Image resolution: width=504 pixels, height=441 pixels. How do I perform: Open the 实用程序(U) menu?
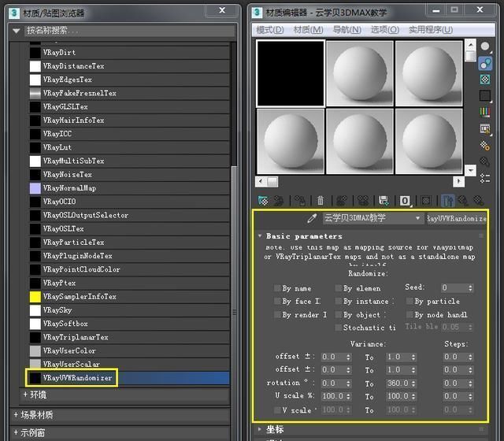[431, 30]
